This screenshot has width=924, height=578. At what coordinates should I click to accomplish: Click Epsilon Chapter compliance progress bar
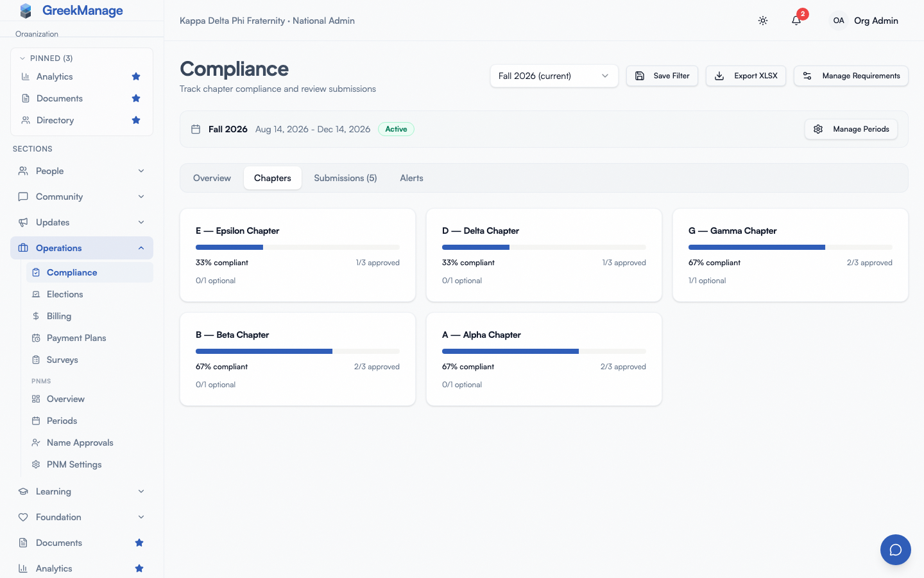298,247
